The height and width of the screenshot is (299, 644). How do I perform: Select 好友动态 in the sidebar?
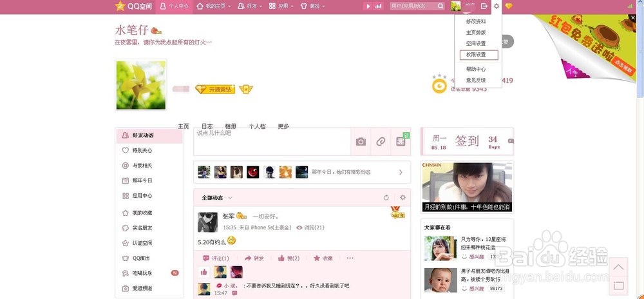(x=149, y=135)
